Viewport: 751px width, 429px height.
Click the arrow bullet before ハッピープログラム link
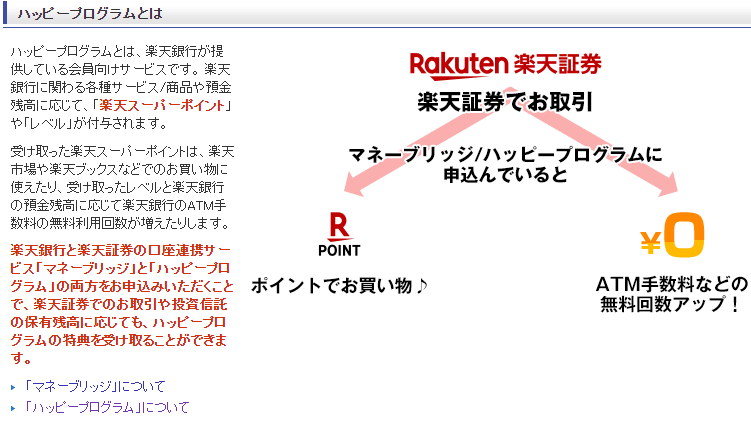click(x=13, y=408)
